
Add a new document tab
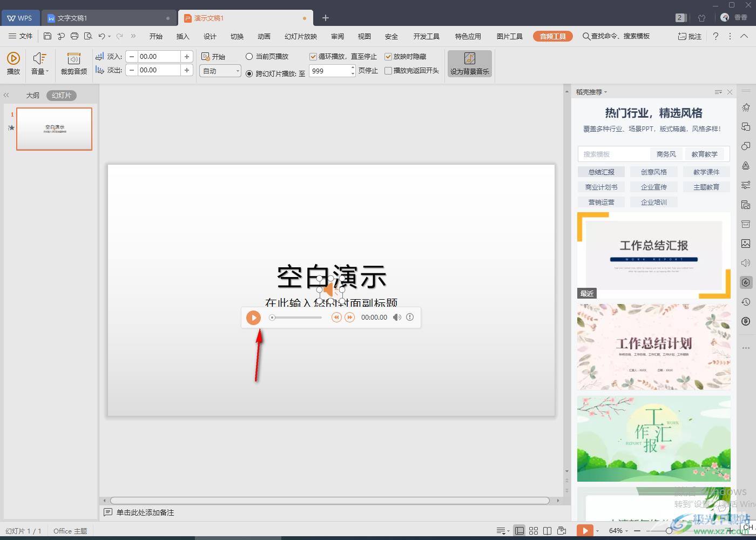[x=326, y=18]
